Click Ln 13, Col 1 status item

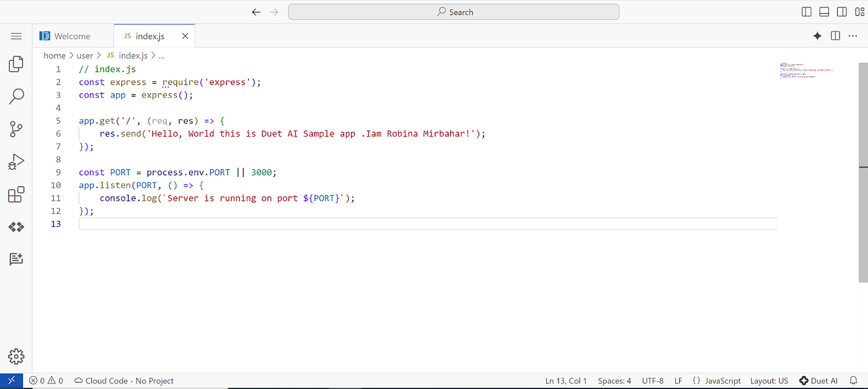[x=566, y=380]
